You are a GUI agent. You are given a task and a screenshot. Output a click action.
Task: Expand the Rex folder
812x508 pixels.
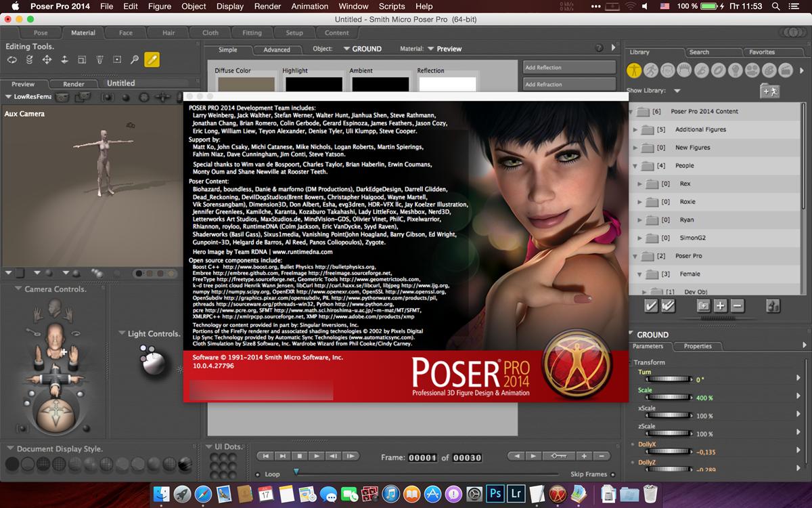tap(641, 184)
